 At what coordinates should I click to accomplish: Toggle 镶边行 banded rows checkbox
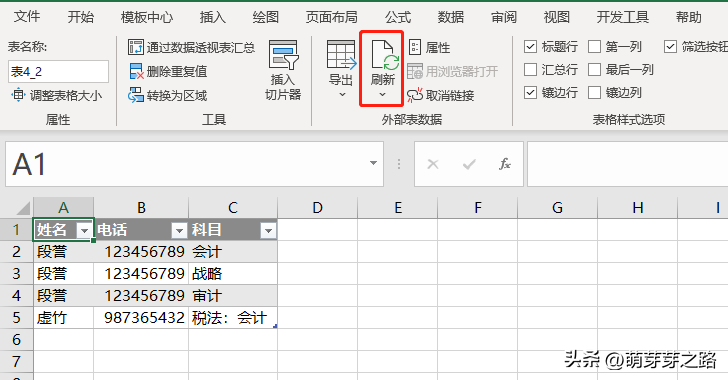[530, 92]
